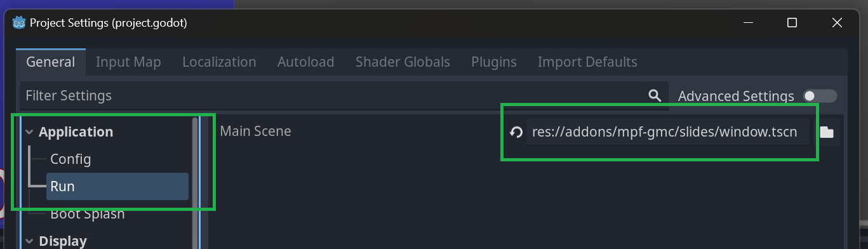Viewport: 868px width, 249px height.
Task: Click the search magnifier icon in Filter Settings
Action: pos(655,96)
